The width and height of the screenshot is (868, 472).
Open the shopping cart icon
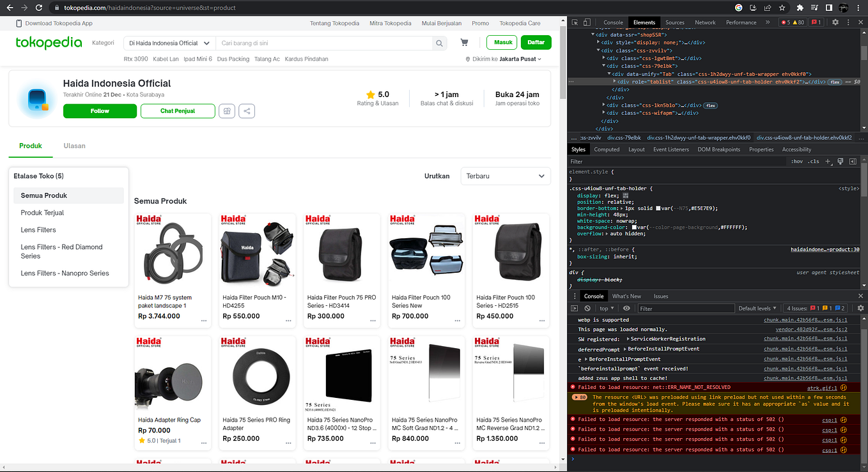(x=465, y=42)
